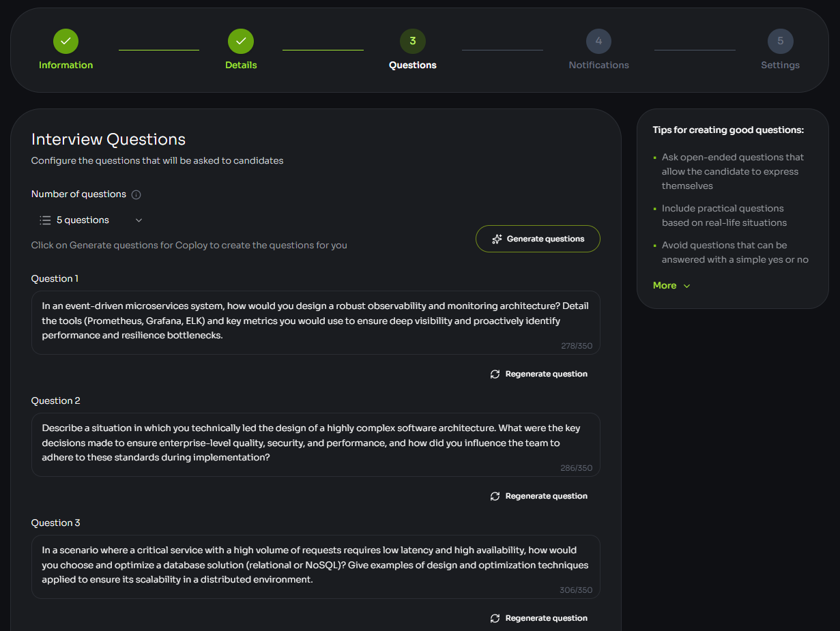This screenshot has width=840, height=631.
Task: Click the refresh icon under Question 1
Action: (x=495, y=374)
